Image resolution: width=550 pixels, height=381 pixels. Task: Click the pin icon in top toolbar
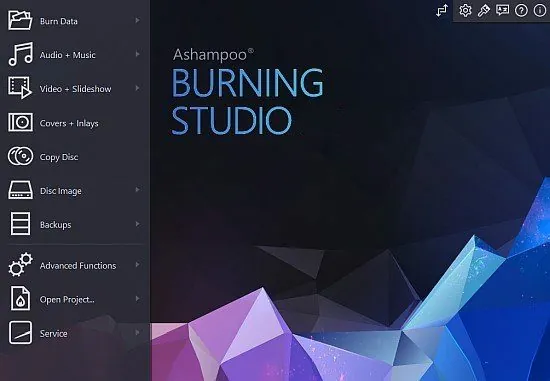484,10
